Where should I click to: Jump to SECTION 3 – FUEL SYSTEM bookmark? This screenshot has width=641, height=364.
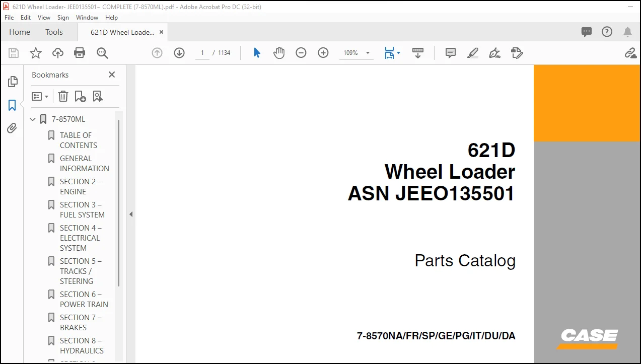click(x=82, y=209)
